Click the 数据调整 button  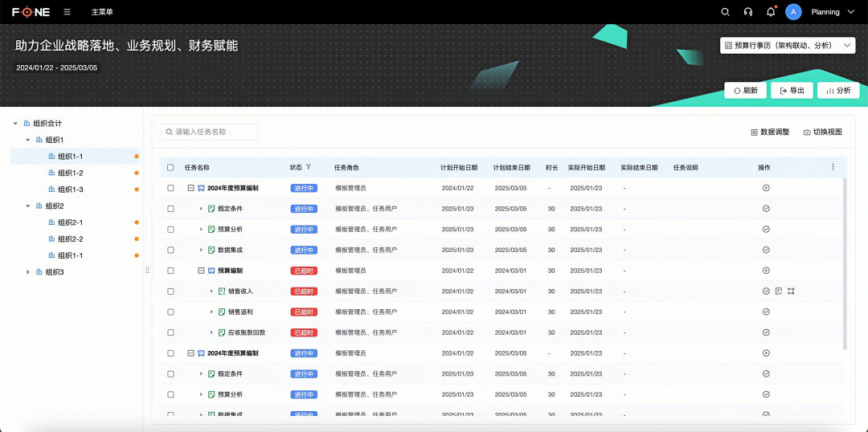(770, 132)
